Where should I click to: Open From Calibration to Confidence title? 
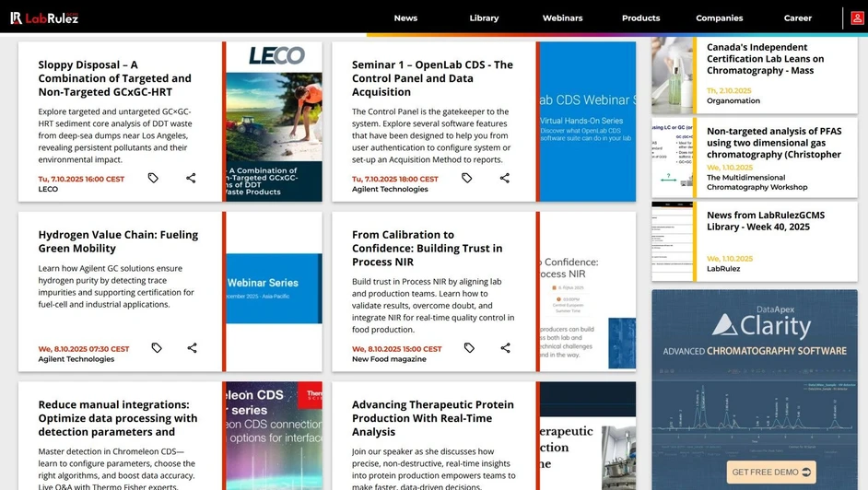coord(427,249)
